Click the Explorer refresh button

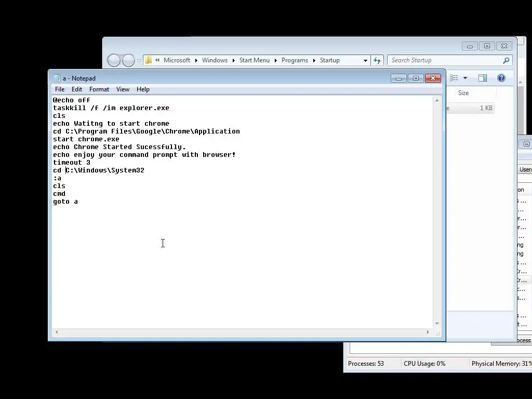pos(377,60)
